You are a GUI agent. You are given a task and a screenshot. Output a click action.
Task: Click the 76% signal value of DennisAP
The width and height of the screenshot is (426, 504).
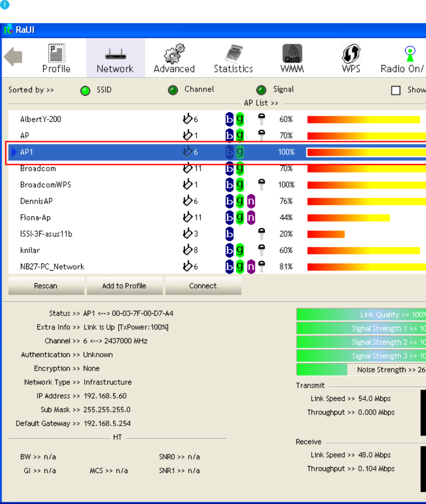286,201
